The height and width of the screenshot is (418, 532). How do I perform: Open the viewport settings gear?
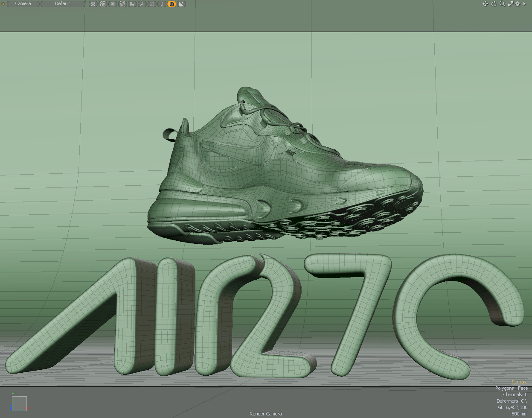click(517, 4)
